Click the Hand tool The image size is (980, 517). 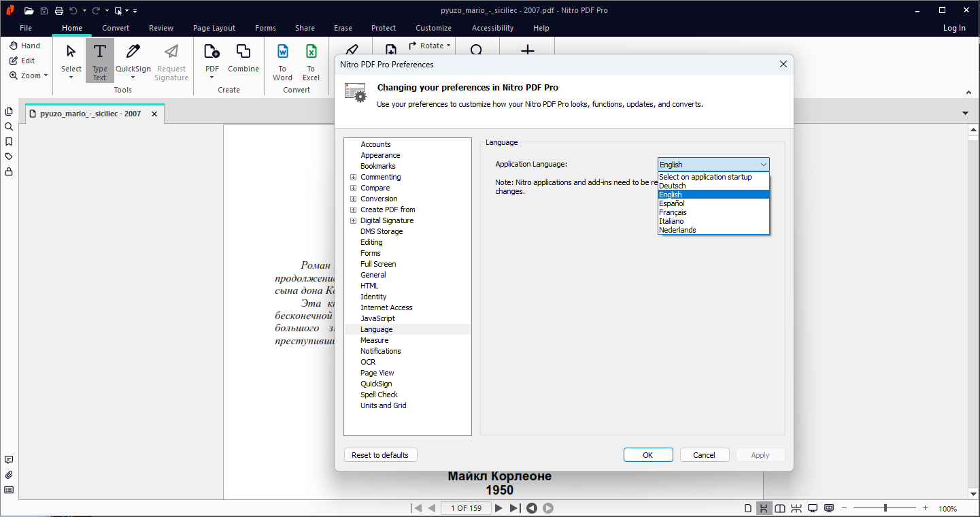[x=24, y=46]
